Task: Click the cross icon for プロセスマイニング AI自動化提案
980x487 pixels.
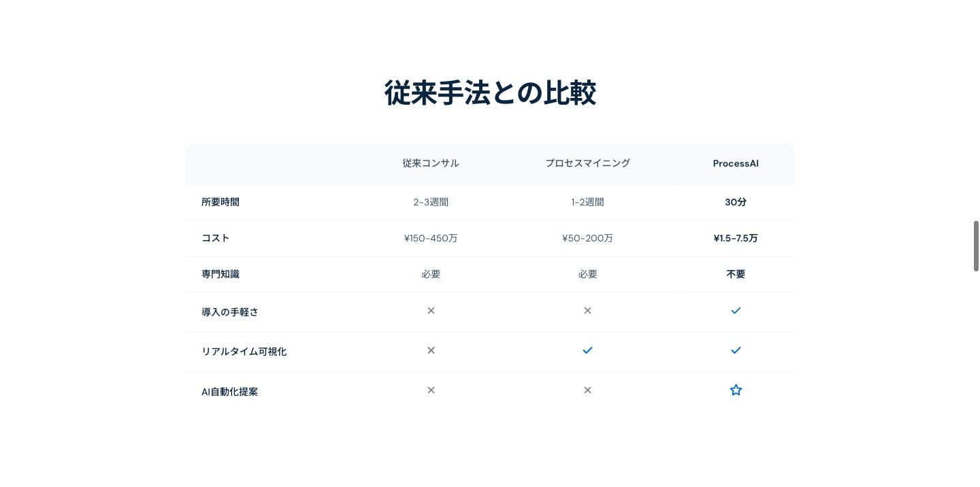Action: point(587,390)
